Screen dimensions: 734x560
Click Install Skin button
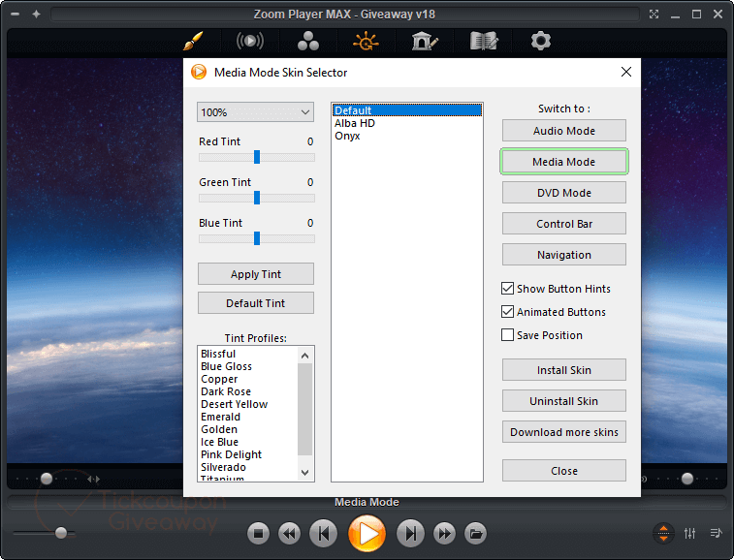tap(564, 370)
